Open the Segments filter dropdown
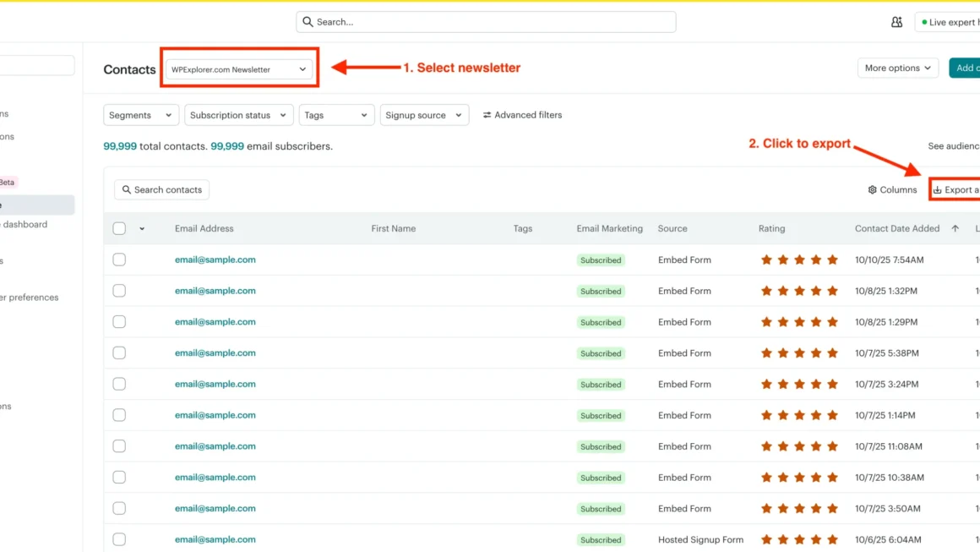 pos(140,115)
